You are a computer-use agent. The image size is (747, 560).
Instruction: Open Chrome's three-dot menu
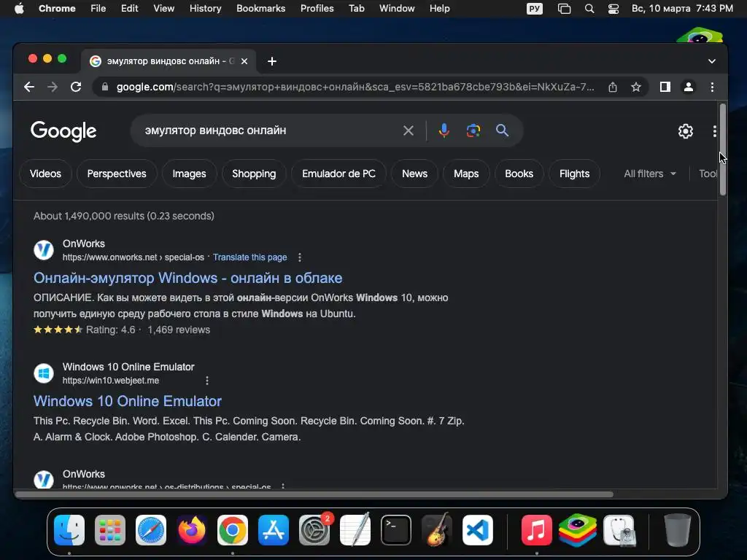pyautogui.click(x=712, y=87)
